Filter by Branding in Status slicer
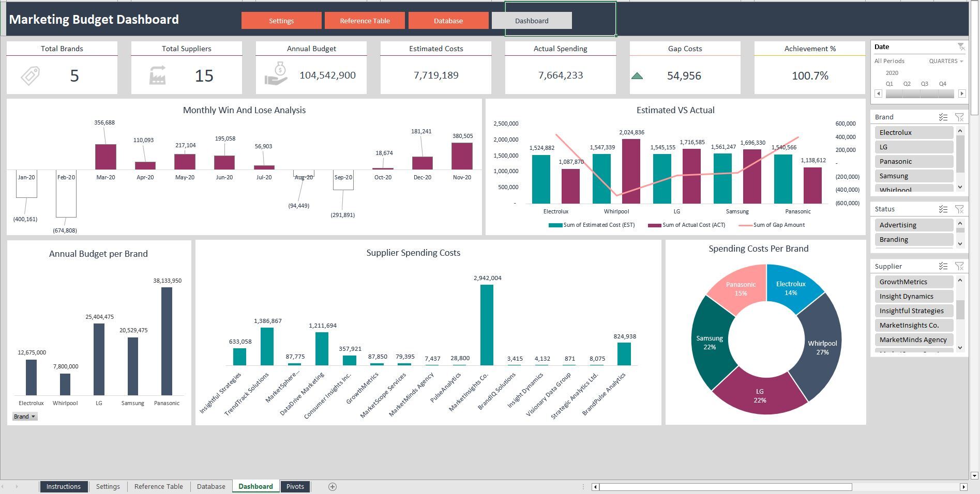This screenshot has height=494, width=980. coord(914,239)
